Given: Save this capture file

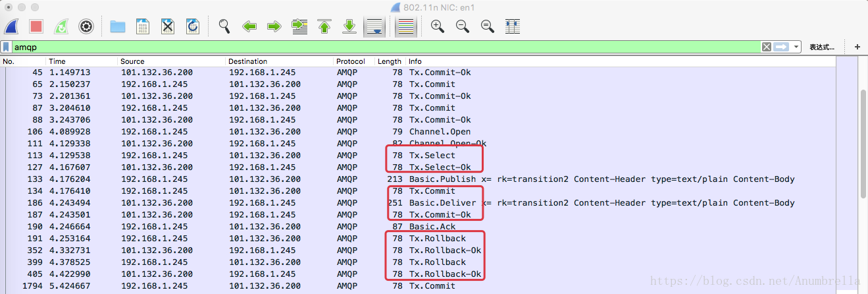Looking at the screenshot, I should click(x=142, y=26).
